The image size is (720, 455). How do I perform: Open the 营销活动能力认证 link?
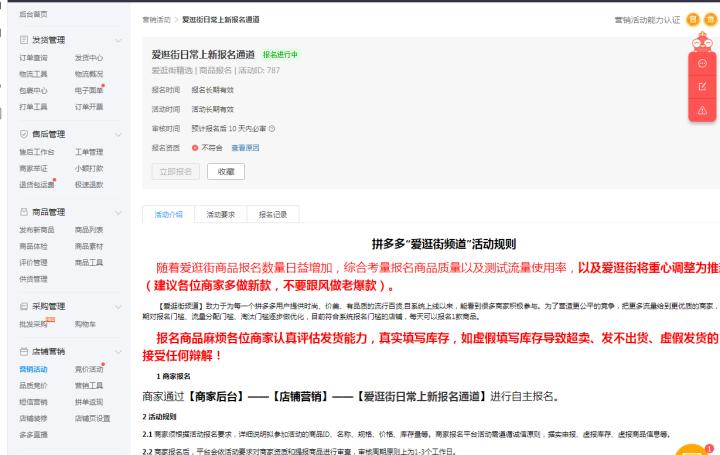[x=647, y=20]
